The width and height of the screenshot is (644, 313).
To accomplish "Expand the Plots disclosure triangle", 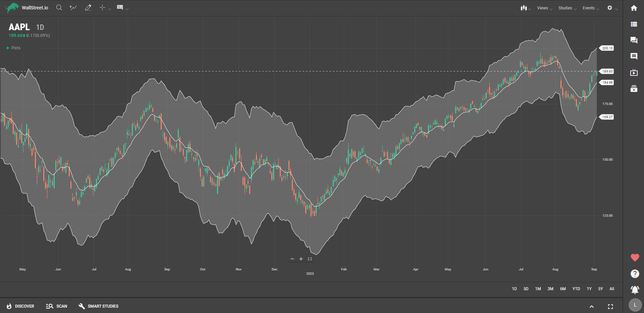I will (8, 48).
